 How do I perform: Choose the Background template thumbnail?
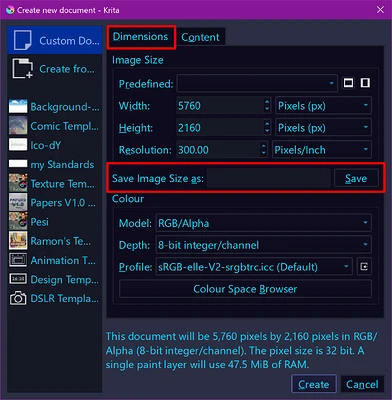(18, 106)
